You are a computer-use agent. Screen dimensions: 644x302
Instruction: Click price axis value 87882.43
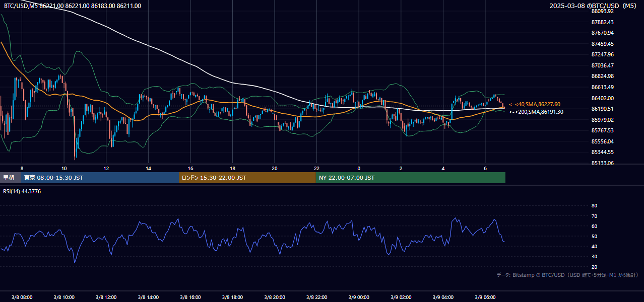[603, 22]
